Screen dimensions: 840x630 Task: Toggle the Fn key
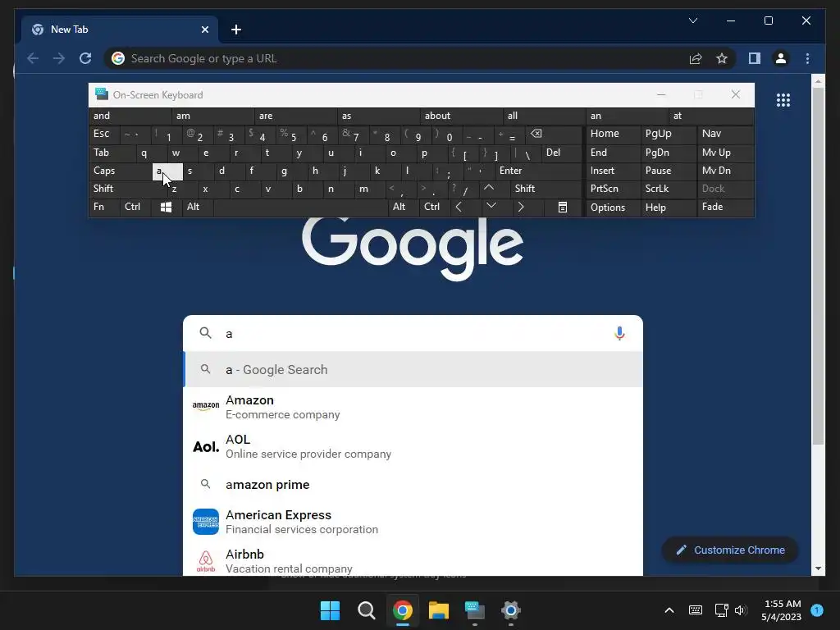pyautogui.click(x=104, y=208)
